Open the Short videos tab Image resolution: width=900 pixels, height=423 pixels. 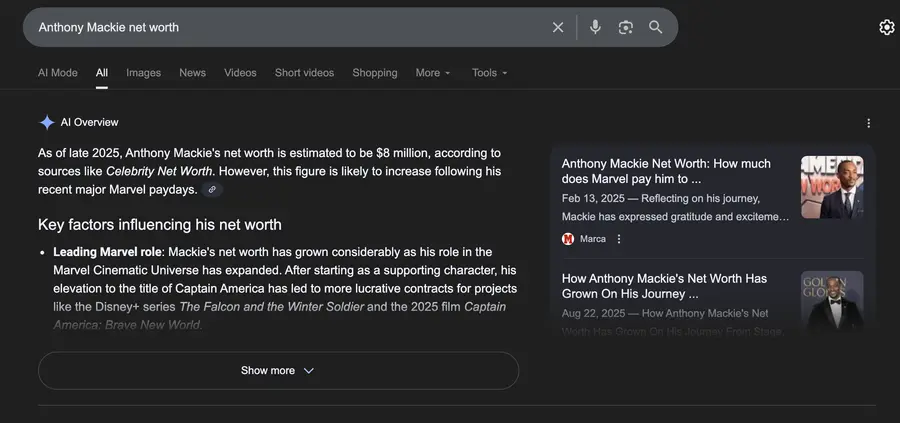304,73
